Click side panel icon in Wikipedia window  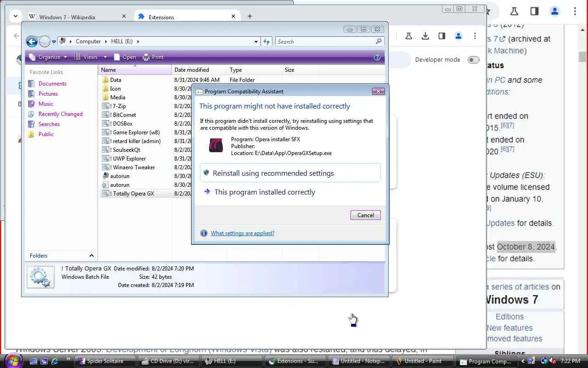[x=534, y=11]
